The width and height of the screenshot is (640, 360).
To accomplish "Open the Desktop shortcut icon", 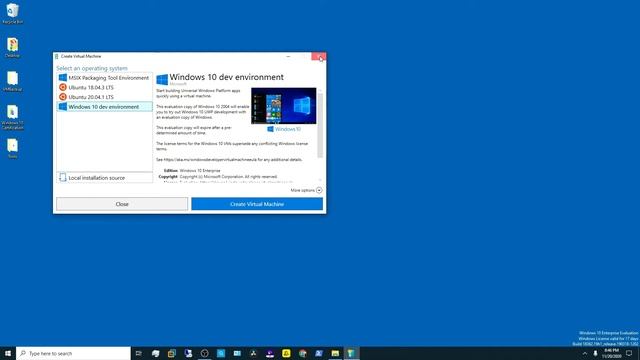I will 13,47.
